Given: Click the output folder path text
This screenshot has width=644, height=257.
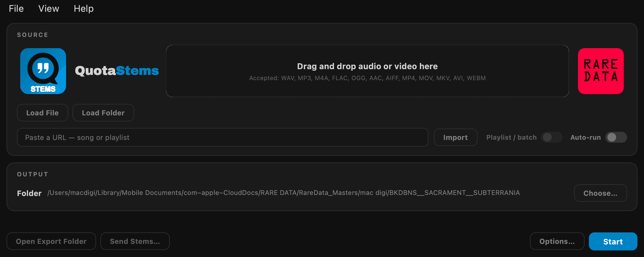Looking at the screenshot, I should [x=284, y=193].
